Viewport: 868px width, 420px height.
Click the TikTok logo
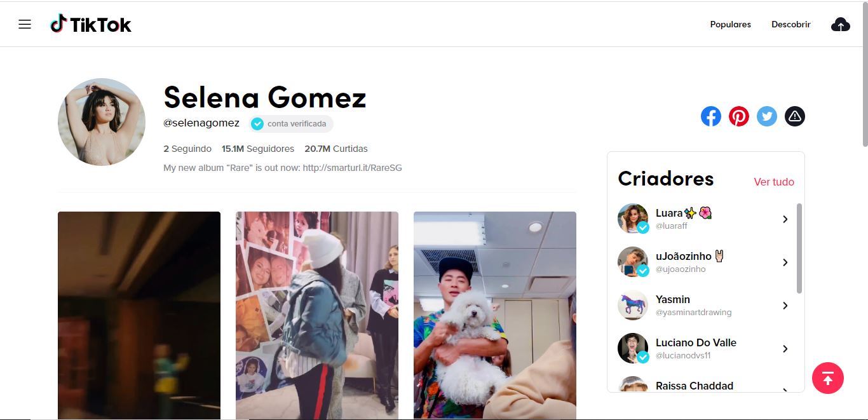(91, 24)
